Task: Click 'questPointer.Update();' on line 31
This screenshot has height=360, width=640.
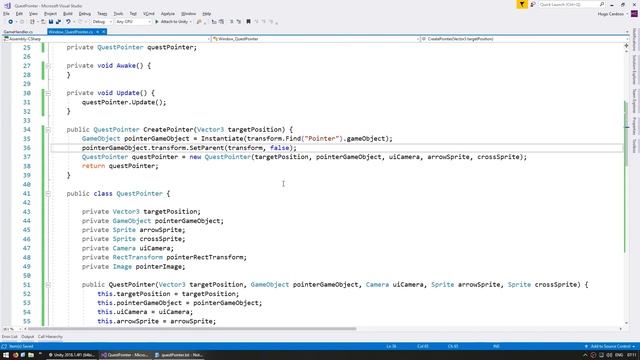Action: coord(124,102)
